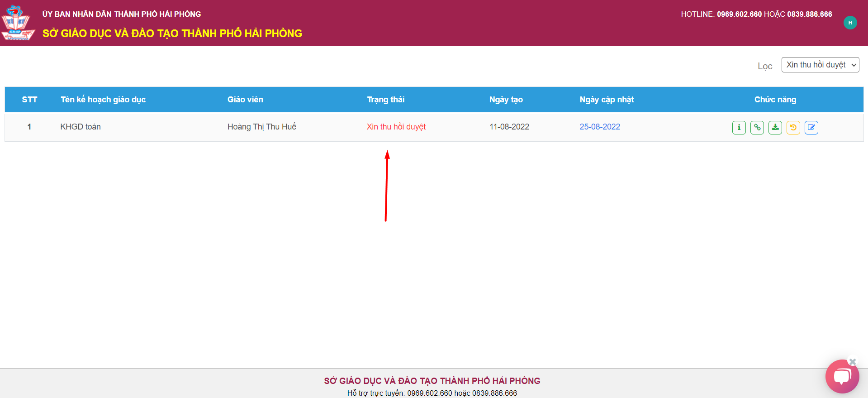Click the STT column header

tap(29, 100)
